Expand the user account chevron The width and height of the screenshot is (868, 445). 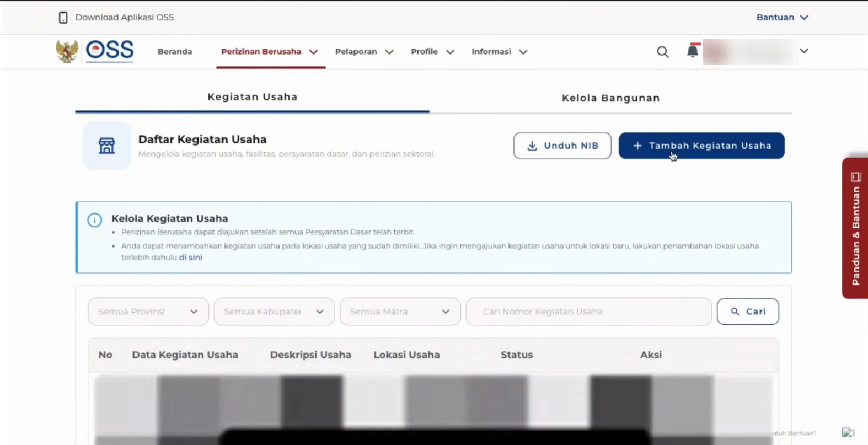pyautogui.click(x=804, y=51)
